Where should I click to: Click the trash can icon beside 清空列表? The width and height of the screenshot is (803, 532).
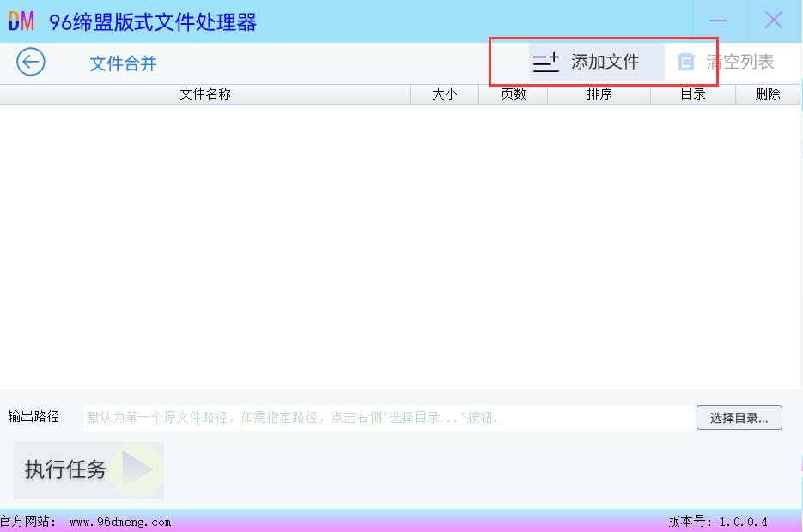(685, 62)
